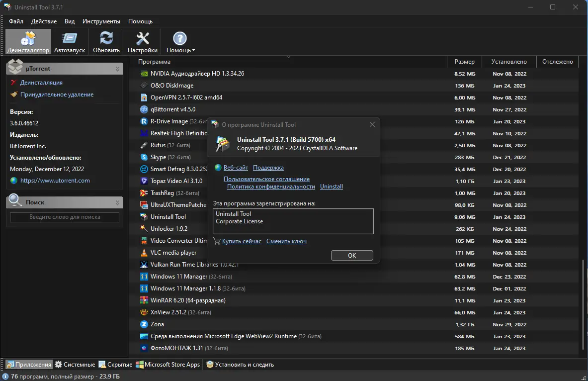This screenshot has height=381, width=588.
Task: Select the VLC media player icon
Action: click(x=143, y=252)
